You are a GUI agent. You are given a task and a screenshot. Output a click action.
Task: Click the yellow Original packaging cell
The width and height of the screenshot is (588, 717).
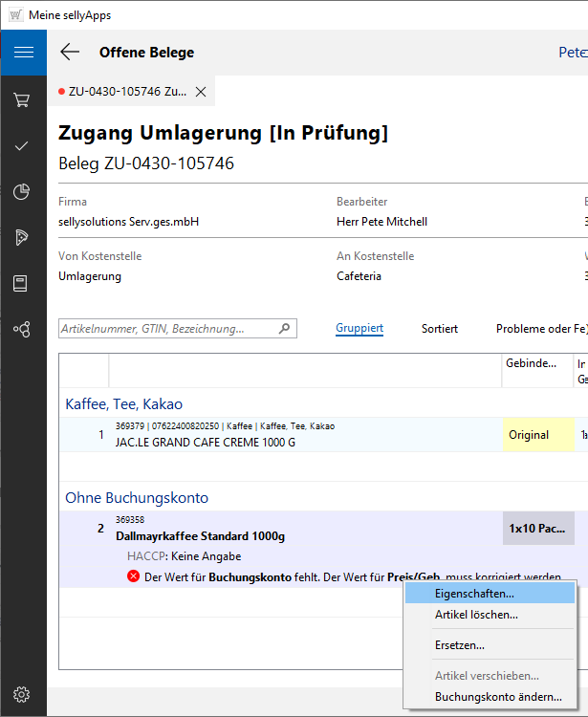pos(529,435)
